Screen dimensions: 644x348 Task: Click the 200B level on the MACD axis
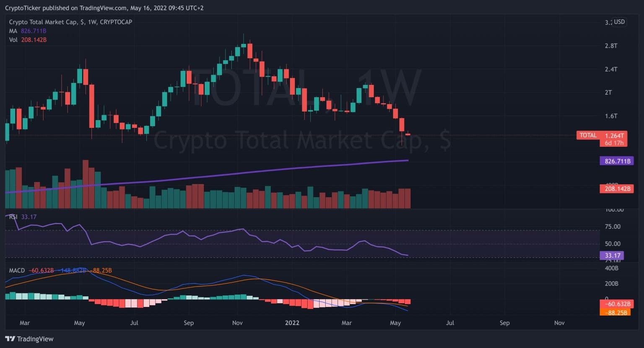tap(611, 284)
